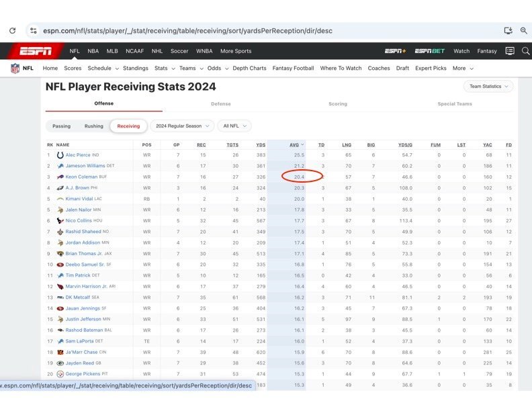Sort by the YDS column header
532x411 pixels.
tap(261, 145)
